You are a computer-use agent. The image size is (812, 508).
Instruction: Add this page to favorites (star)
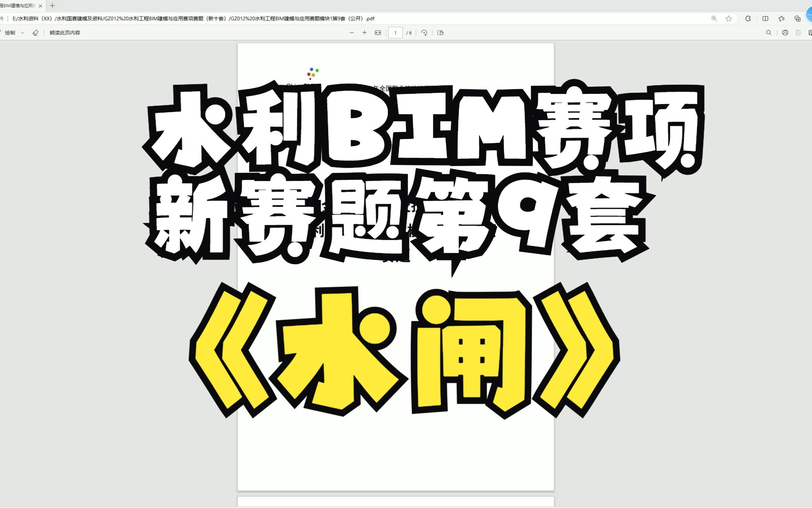click(x=729, y=19)
